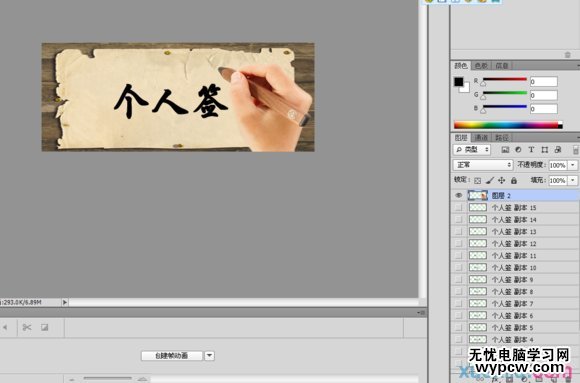This screenshot has height=383, width=580.
Task: Open the opacity 不透明度 dropdown arrow
Action: tap(573, 165)
